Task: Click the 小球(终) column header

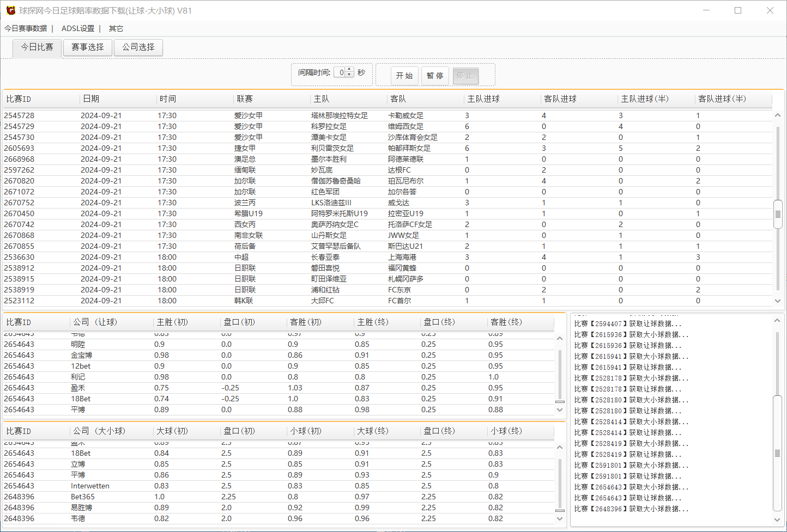Action: (520, 431)
